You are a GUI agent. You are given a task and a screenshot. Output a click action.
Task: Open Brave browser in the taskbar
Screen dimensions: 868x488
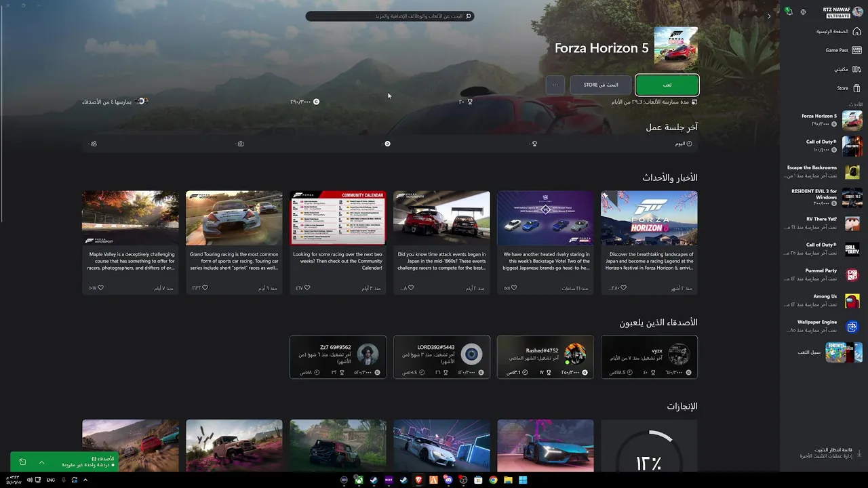click(418, 480)
